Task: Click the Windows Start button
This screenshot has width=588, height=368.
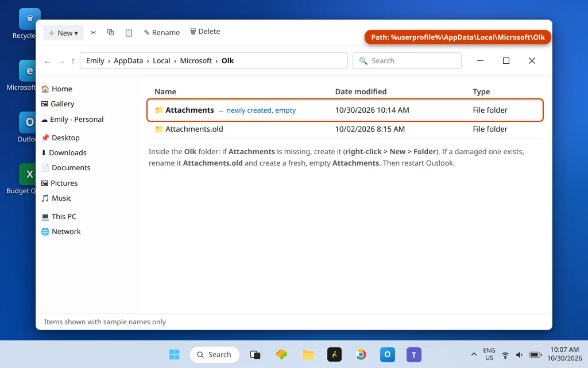Action: pos(174,354)
